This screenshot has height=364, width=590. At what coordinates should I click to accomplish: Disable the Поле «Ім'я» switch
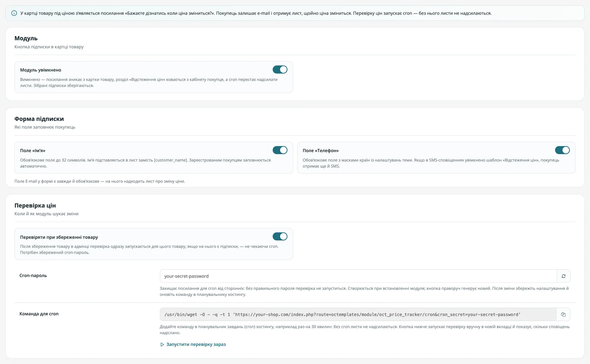point(280,150)
